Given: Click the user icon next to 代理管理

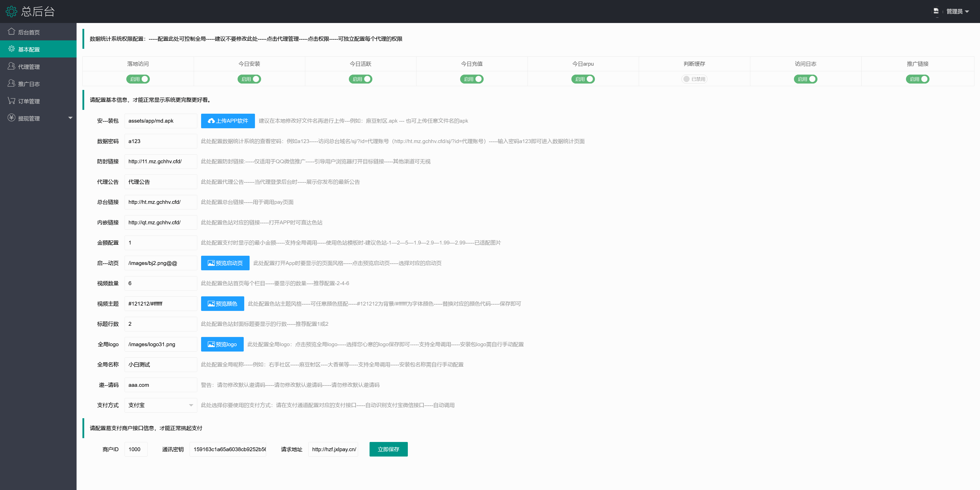Looking at the screenshot, I should point(11,66).
